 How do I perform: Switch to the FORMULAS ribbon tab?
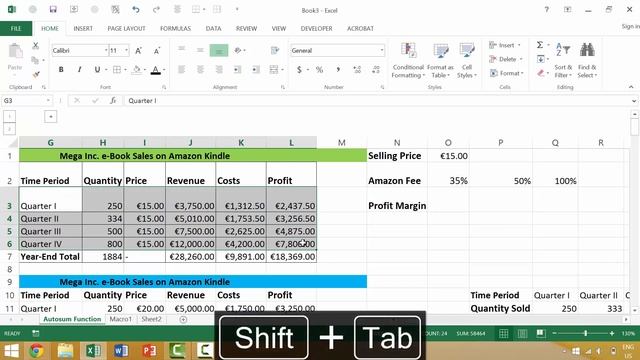tap(175, 29)
